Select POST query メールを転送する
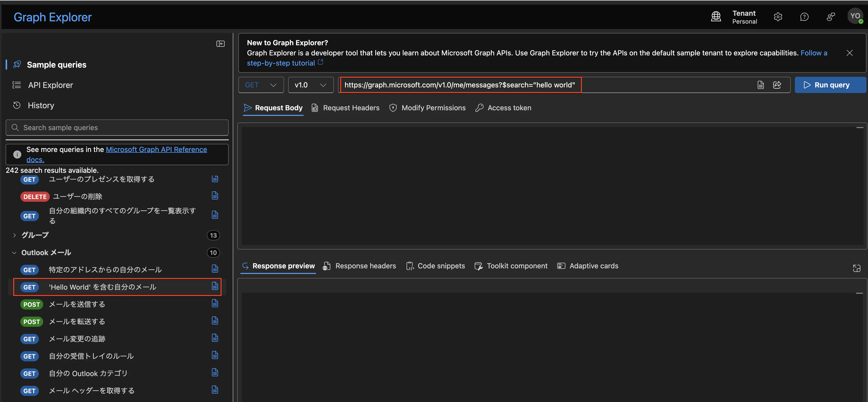 (x=77, y=321)
